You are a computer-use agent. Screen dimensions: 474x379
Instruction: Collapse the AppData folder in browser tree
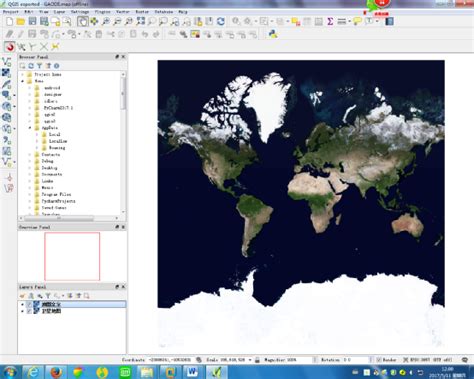(x=30, y=128)
